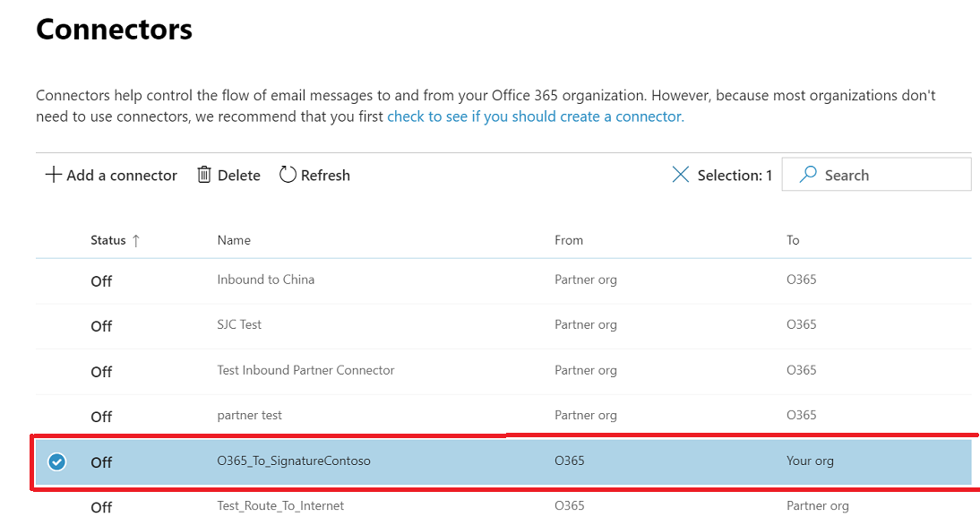The width and height of the screenshot is (980, 517).
Task: Sort connectors by To column header
Action: point(793,240)
